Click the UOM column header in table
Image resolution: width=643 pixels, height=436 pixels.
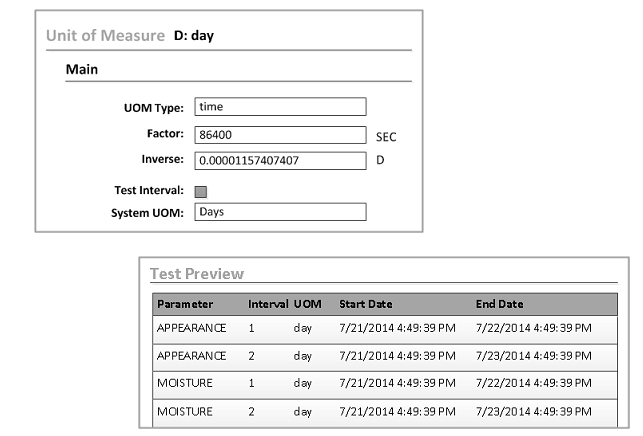tap(307, 304)
